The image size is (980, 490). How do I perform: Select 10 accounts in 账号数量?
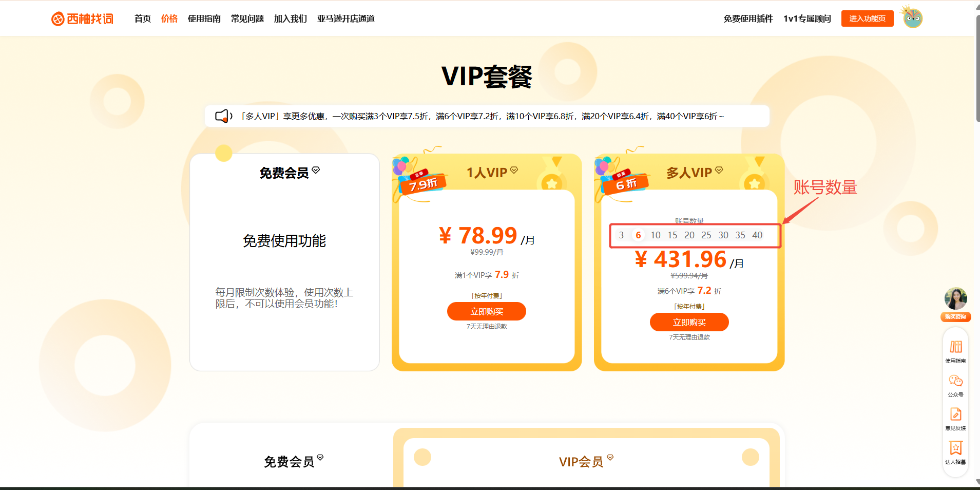point(656,235)
